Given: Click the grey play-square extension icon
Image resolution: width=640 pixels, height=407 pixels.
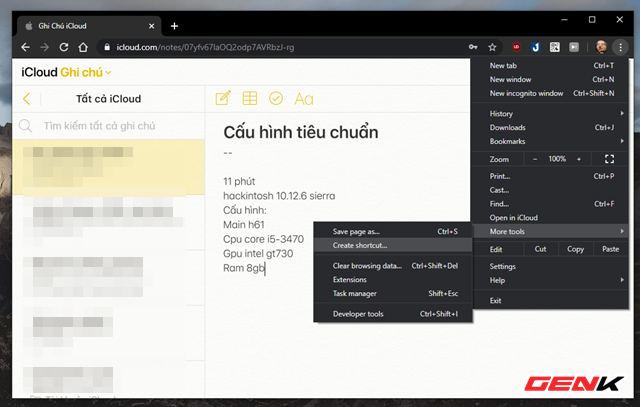Looking at the screenshot, I should pos(574,47).
